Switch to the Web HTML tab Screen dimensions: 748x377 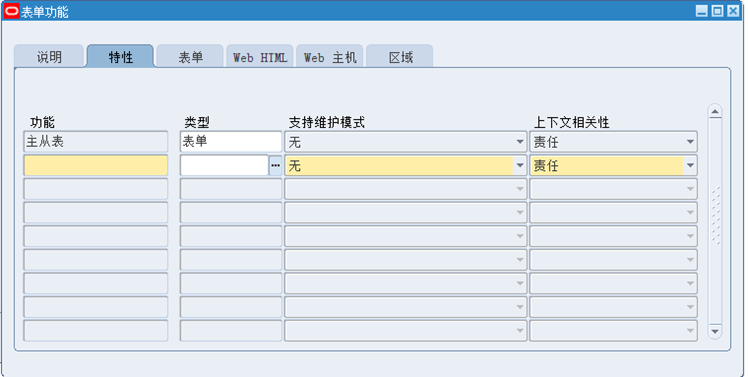point(260,57)
